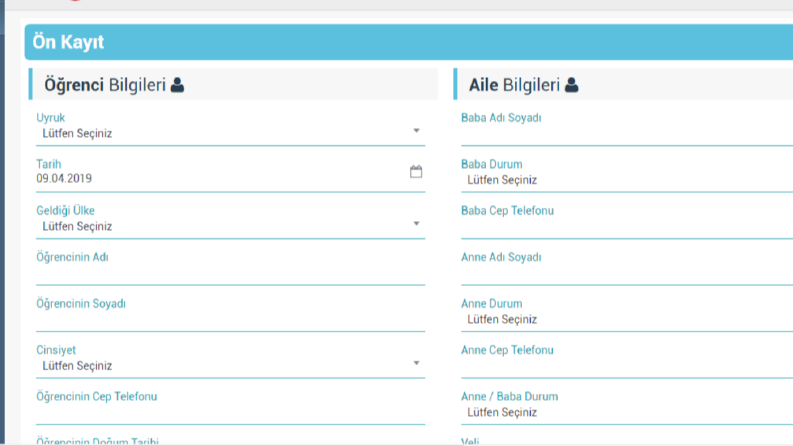Expand the Geldiği Ülke dropdown
Image resolution: width=793 pixels, height=446 pixels.
(231, 227)
